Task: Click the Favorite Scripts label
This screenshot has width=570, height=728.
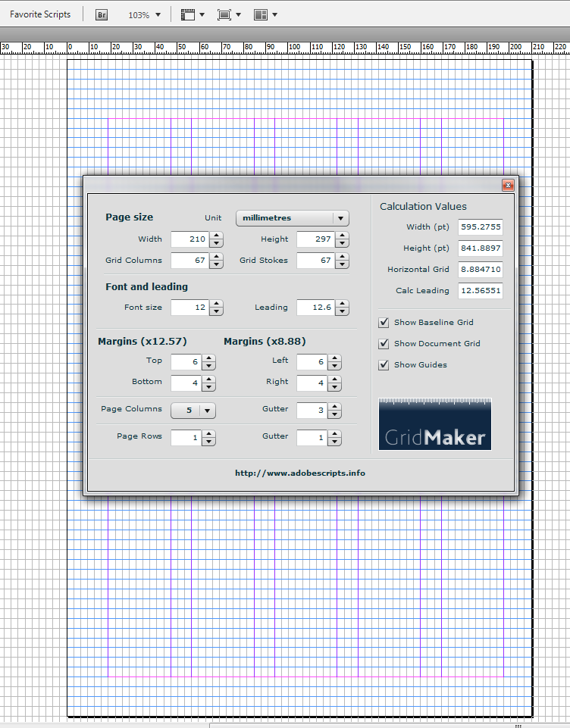Action: [40, 14]
